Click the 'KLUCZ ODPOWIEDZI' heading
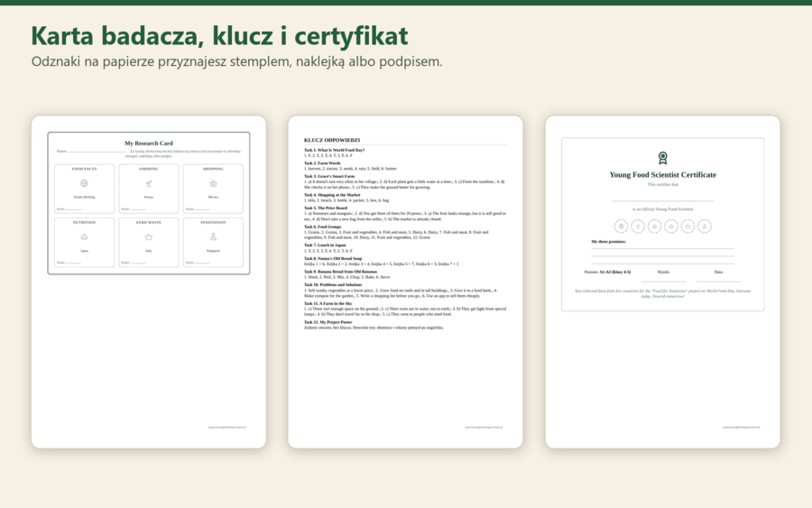The width and height of the screenshot is (812, 508). coord(332,140)
